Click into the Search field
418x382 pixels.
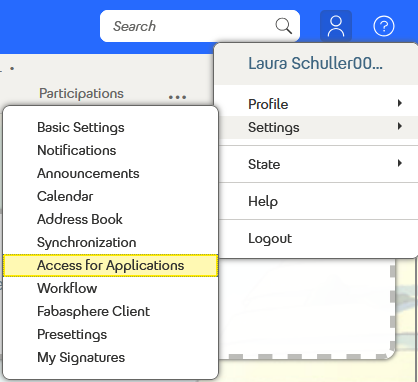tap(200, 26)
